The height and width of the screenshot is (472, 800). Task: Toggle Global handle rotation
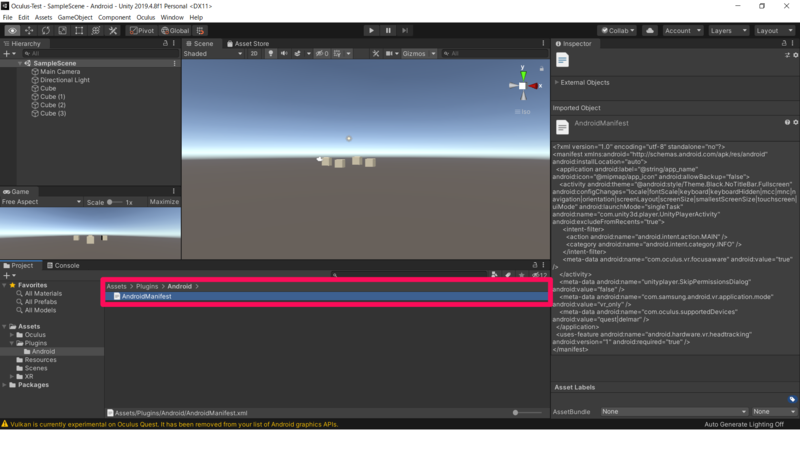(x=175, y=31)
